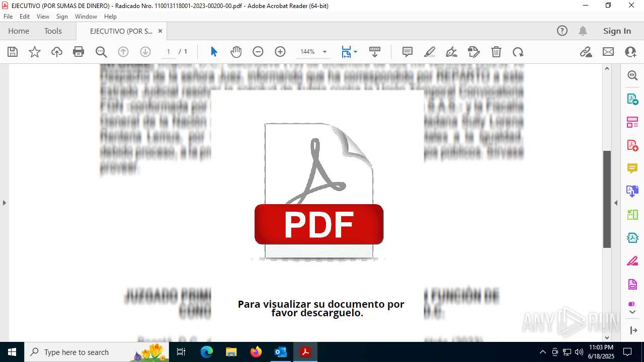This screenshot has width=644, height=362.
Task: Open the help question mark icon
Action: 562,31
